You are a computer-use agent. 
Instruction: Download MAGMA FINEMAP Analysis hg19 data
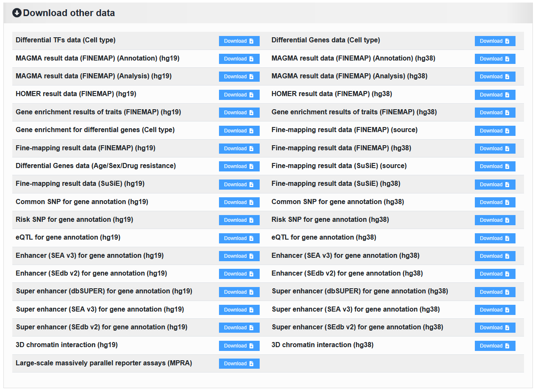click(x=239, y=77)
